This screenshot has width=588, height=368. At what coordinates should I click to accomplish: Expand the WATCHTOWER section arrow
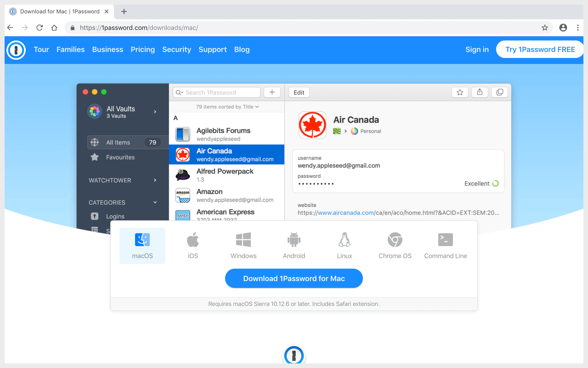coord(155,180)
